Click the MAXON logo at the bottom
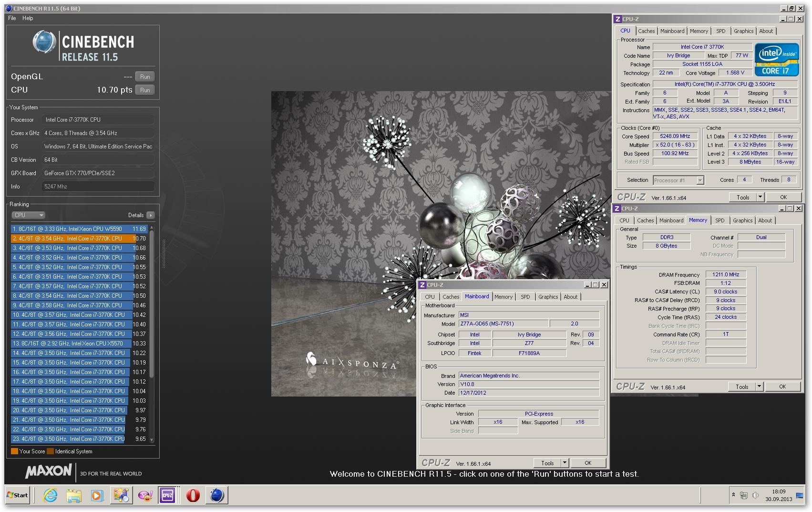Image resolution: width=812 pixels, height=512 pixels. tap(48, 472)
